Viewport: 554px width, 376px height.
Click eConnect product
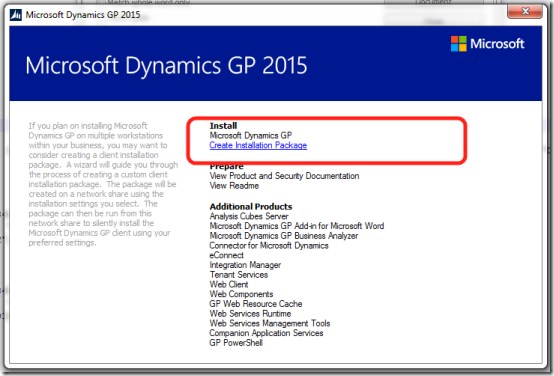(226, 255)
